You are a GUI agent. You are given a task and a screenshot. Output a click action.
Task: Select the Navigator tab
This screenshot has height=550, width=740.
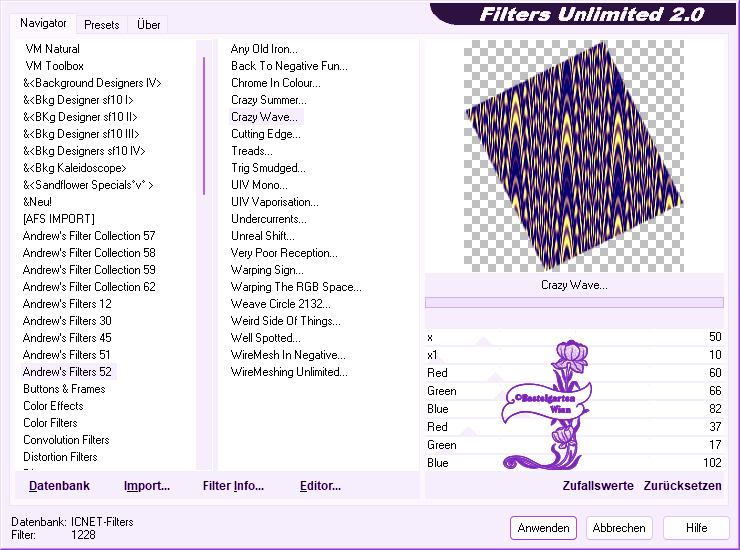tap(43, 23)
